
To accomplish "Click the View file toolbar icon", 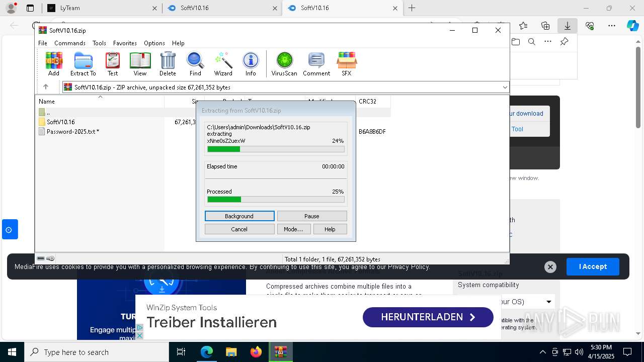I will [140, 64].
